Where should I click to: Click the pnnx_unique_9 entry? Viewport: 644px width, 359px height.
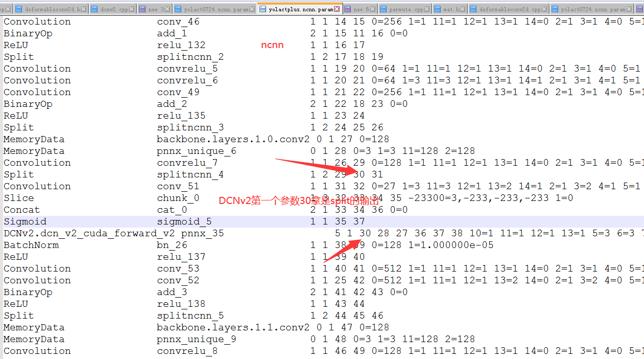click(x=197, y=339)
